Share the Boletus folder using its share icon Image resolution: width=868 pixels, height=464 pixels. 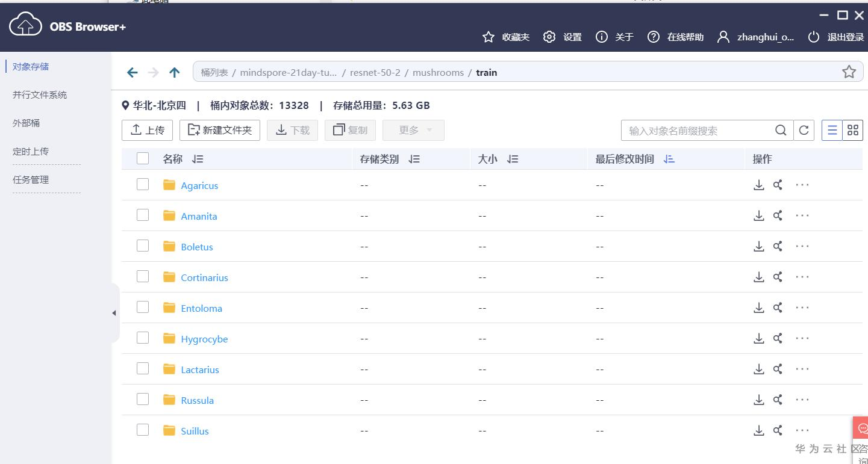pyautogui.click(x=777, y=246)
